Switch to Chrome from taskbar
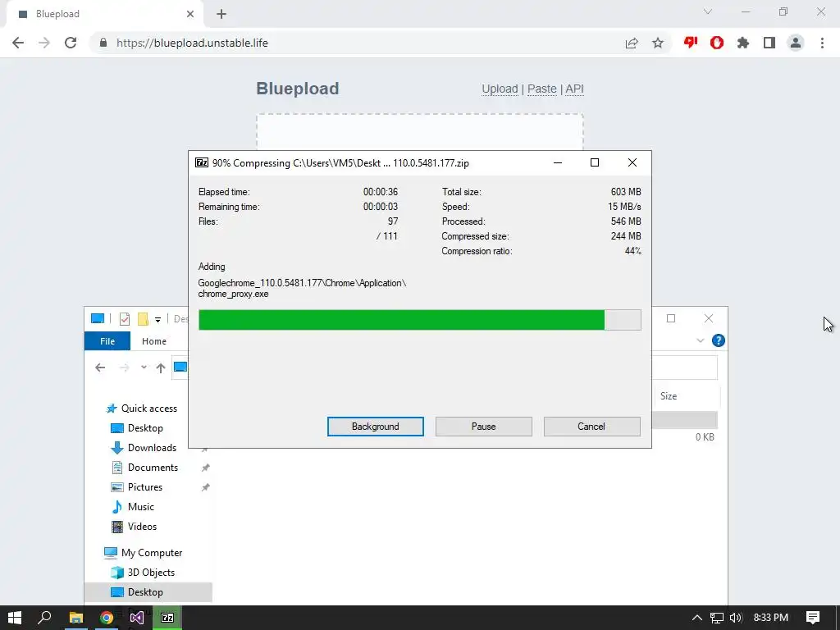This screenshot has width=840, height=630. (x=107, y=618)
